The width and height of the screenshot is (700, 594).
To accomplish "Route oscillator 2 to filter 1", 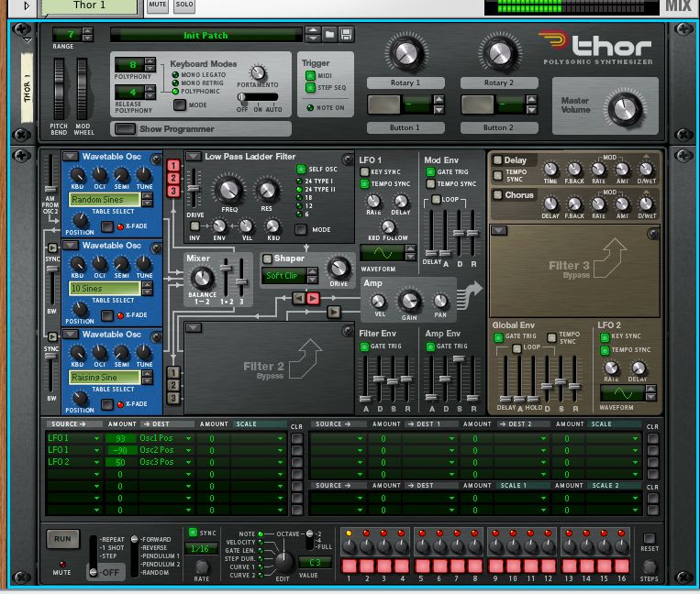I will [x=173, y=178].
